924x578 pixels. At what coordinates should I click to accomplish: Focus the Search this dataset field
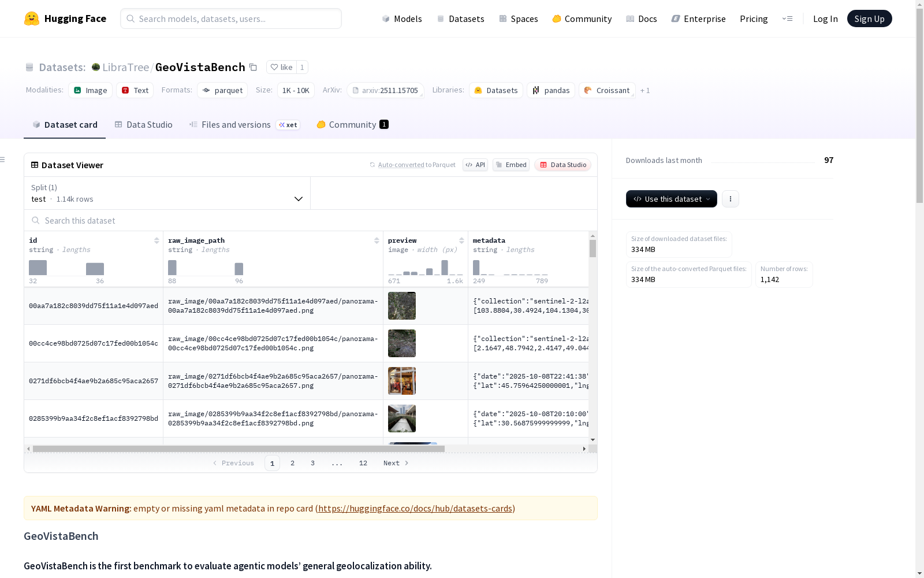coord(311,220)
